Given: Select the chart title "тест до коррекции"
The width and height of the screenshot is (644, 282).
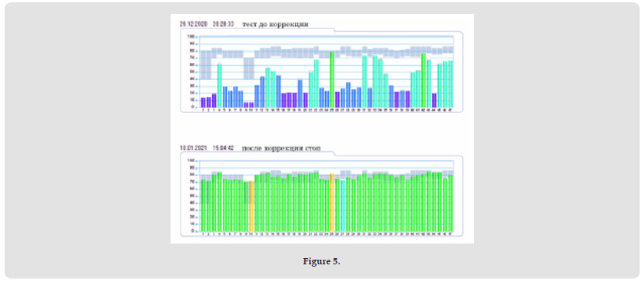Looking at the screenshot, I should 275,25.
